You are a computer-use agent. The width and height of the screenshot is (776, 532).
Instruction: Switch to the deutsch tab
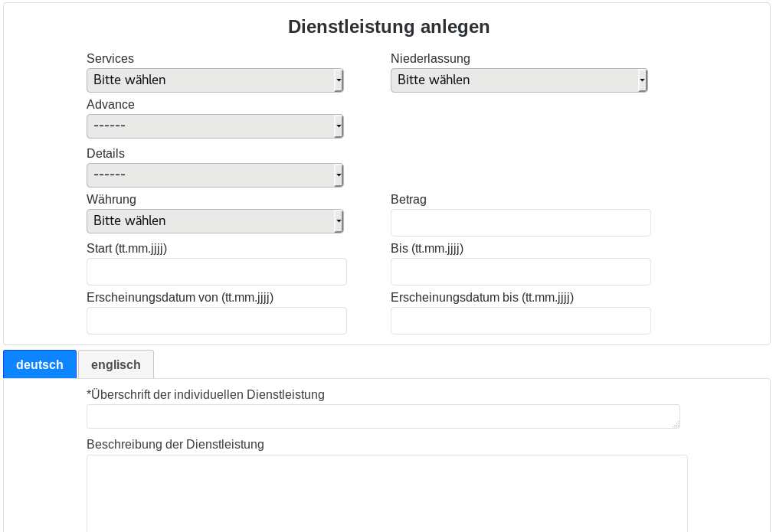pyautogui.click(x=40, y=364)
